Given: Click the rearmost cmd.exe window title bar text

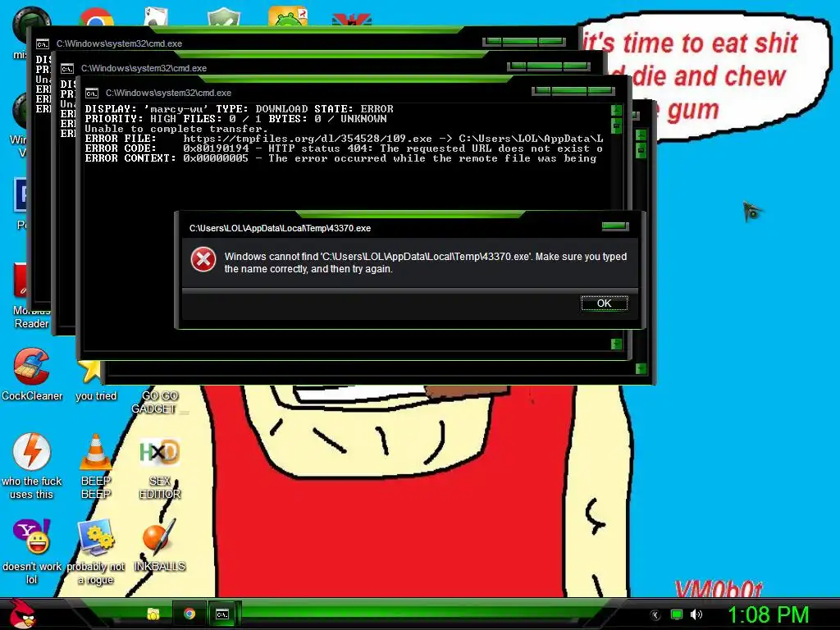Looking at the screenshot, I should coord(119,43).
